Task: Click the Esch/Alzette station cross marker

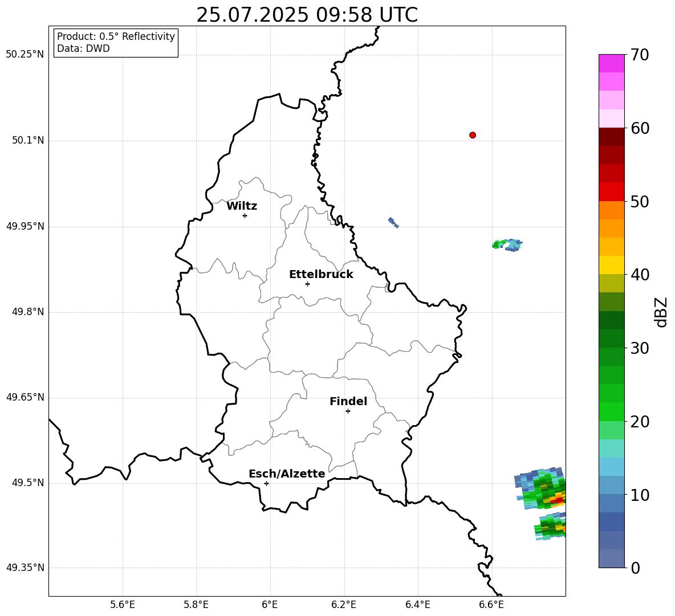Action: point(266,483)
